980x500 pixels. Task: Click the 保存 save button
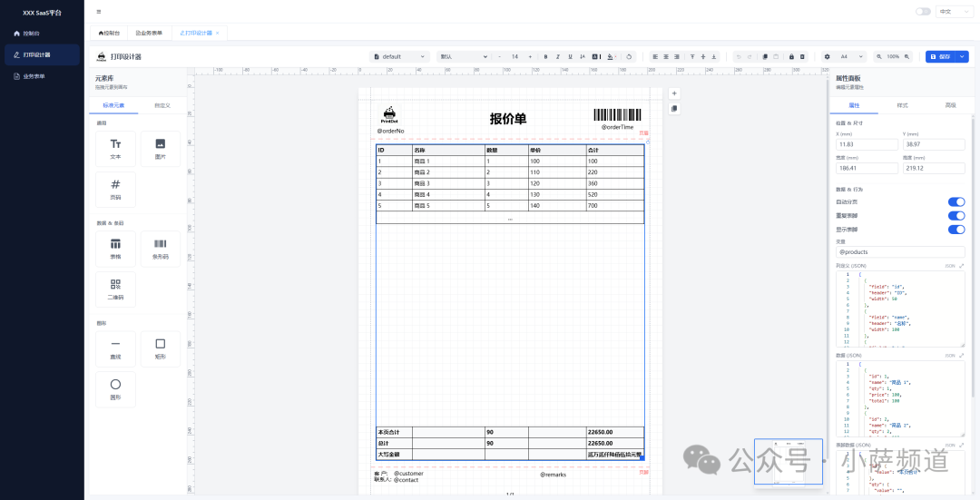tap(941, 57)
